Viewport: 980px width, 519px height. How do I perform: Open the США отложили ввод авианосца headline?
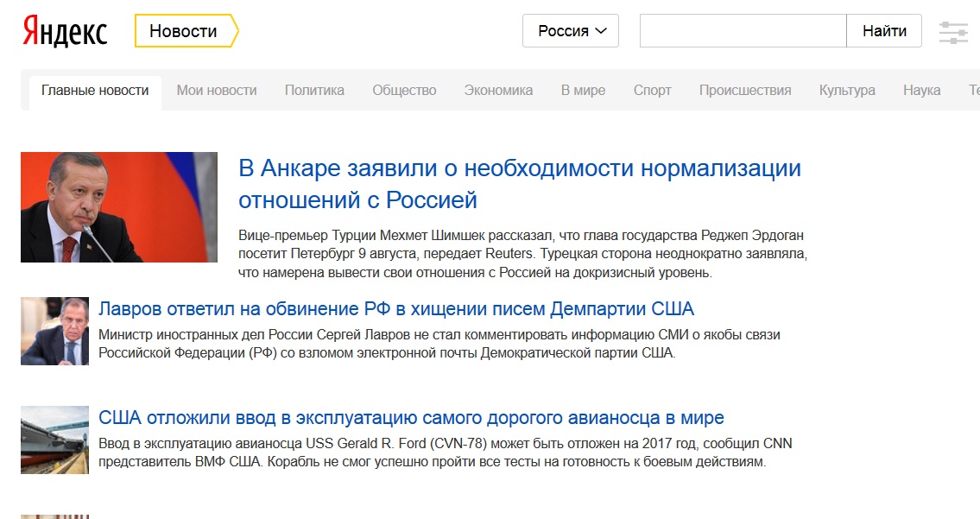[x=411, y=418]
